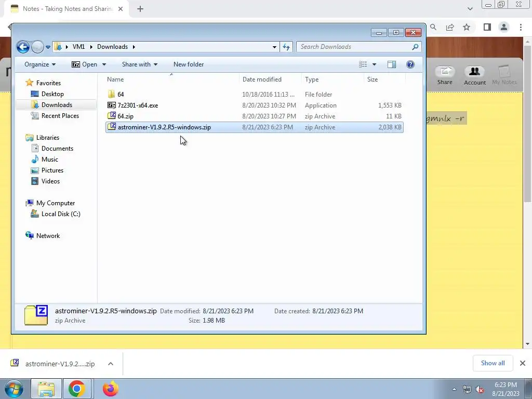
Task: Click Windows Explorer taskbar icon
Action: click(46, 389)
